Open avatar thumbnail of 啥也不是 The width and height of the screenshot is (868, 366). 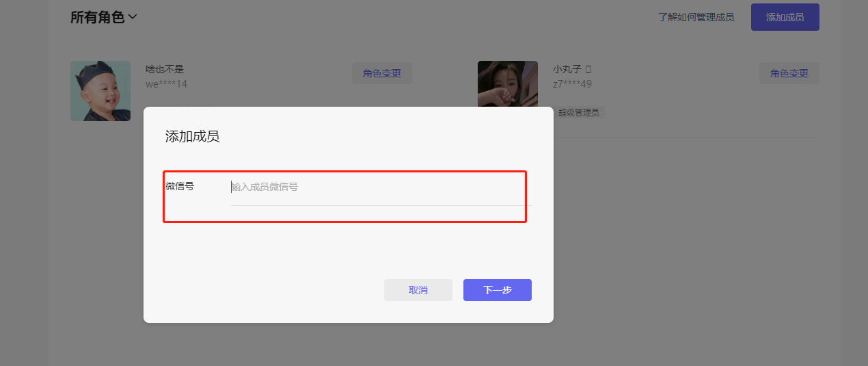click(x=100, y=91)
